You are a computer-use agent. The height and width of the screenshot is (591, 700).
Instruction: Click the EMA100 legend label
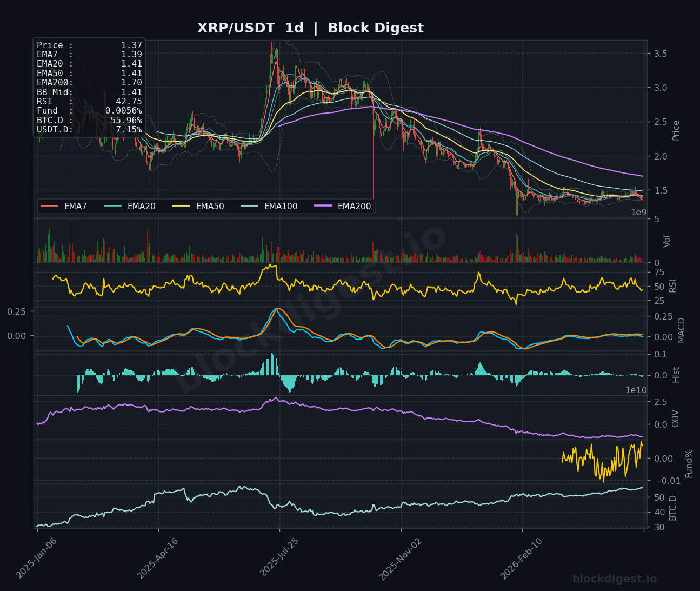tap(281, 206)
